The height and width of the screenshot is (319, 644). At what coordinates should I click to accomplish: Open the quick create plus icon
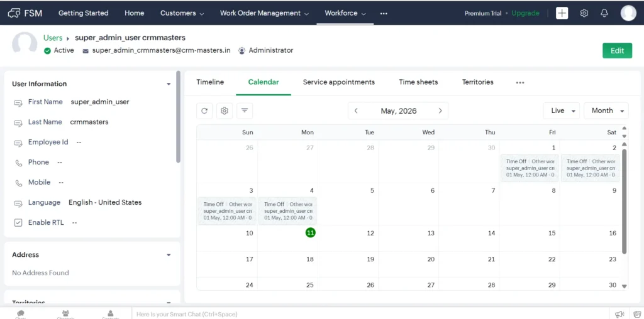[x=562, y=13]
